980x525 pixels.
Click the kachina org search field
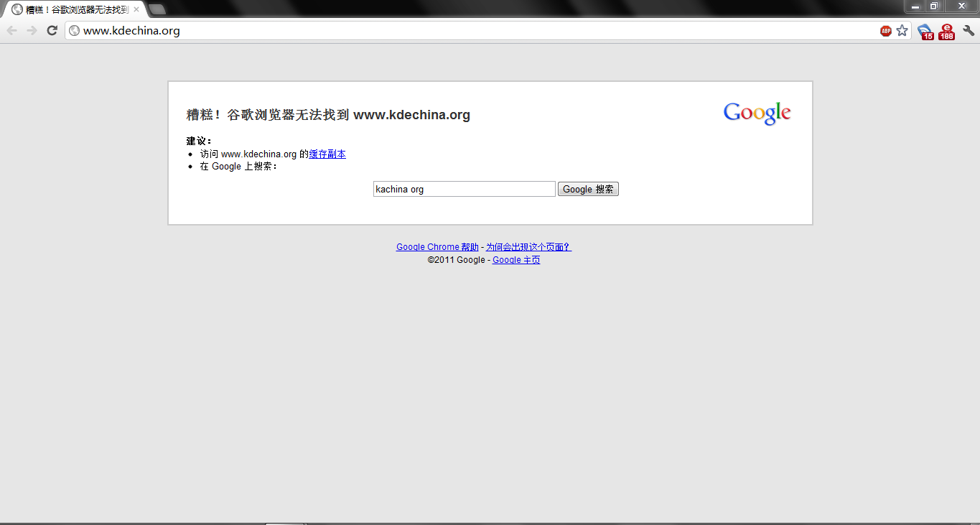[x=464, y=189]
